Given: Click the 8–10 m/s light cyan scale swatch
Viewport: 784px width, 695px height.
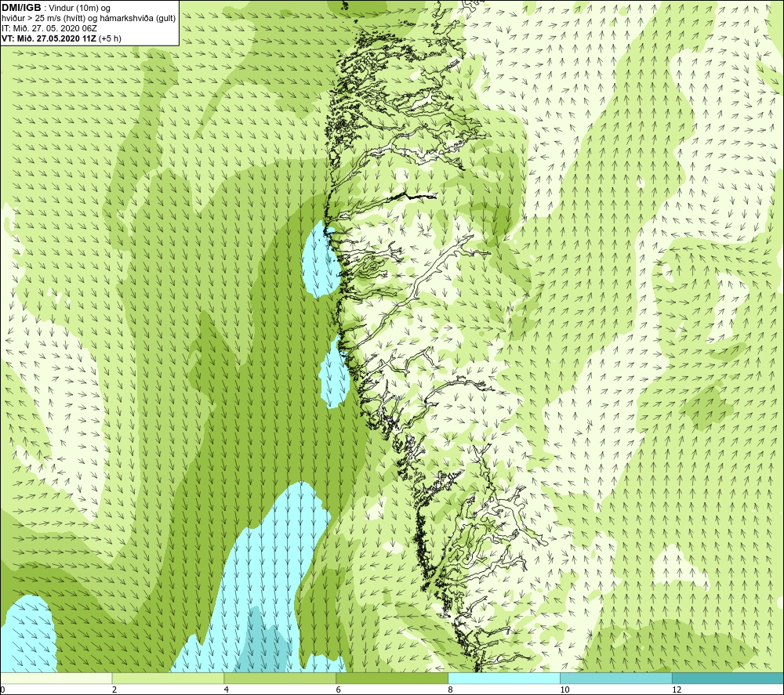Looking at the screenshot, I should (504, 678).
